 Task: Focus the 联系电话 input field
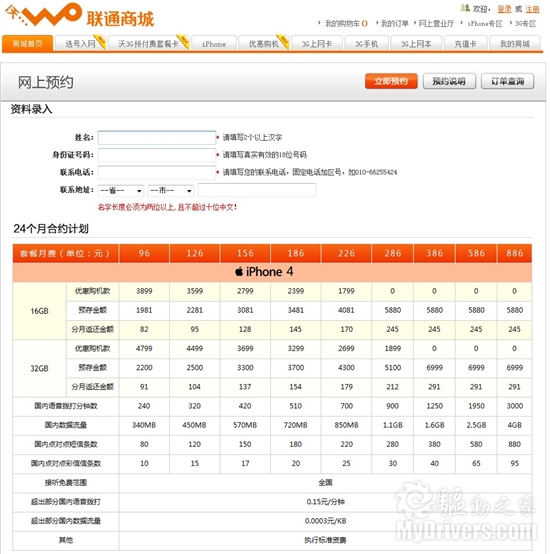[x=157, y=172]
